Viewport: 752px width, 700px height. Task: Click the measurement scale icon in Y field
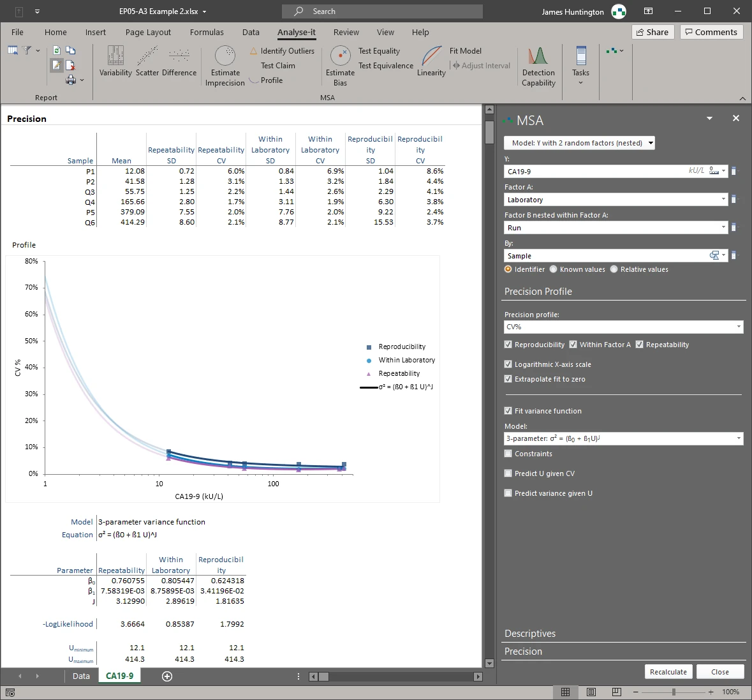point(714,171)
